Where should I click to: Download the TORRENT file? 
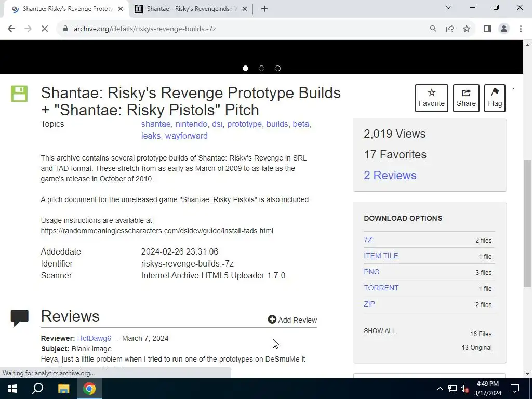tap(381, 288)
